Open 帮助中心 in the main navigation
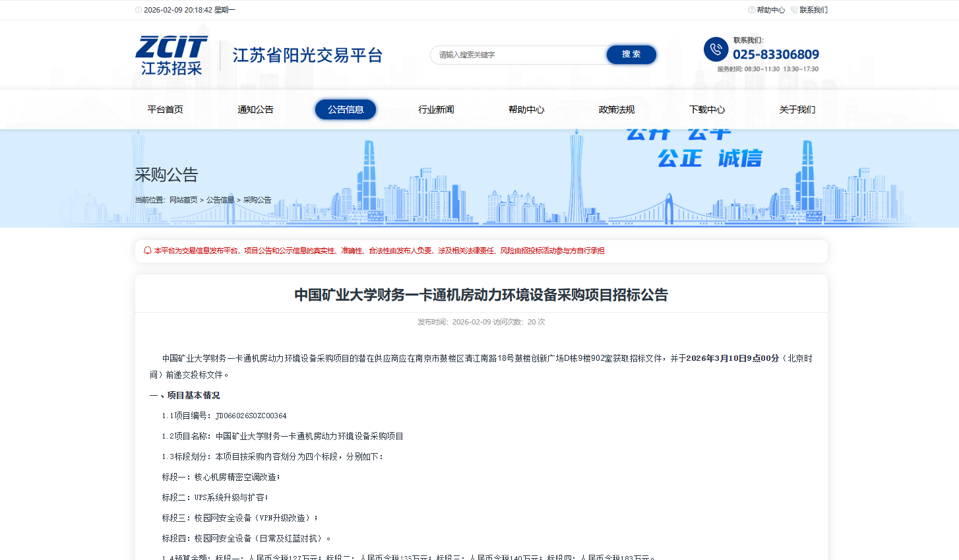 click(x=526, y=109)
